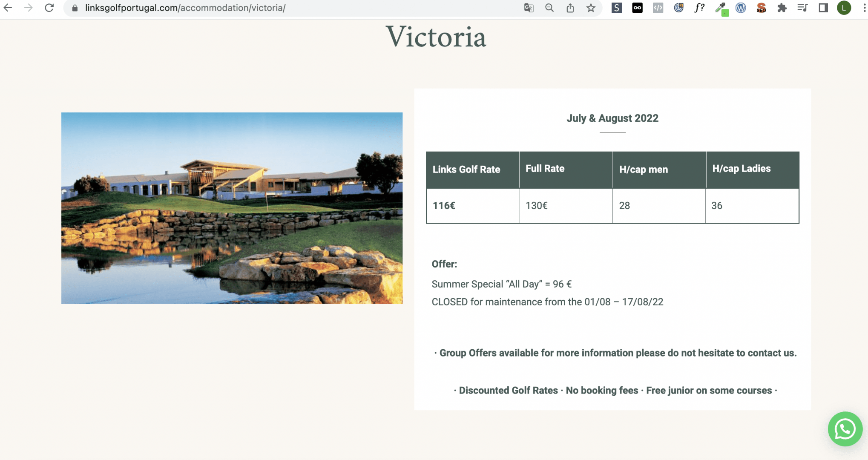This screenshot has height=460, width=868.
Task: Select the Full Rate column header
Action: click(566, 170)
